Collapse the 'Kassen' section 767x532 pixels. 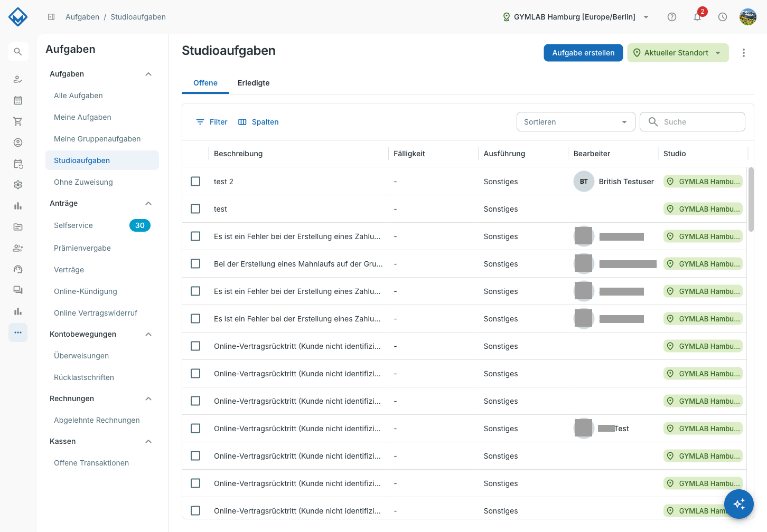(x=148, y=442)
